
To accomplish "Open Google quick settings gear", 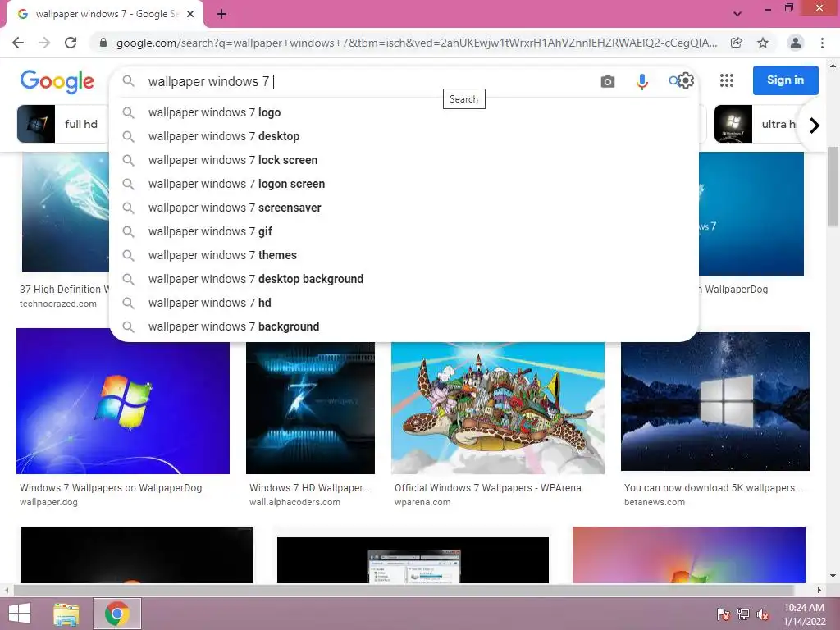I will [x=686, y=81].
